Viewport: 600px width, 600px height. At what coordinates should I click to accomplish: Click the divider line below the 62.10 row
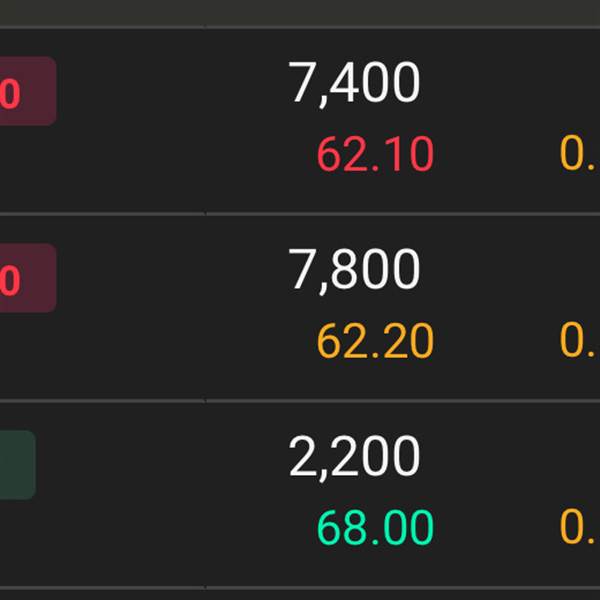point(300,214)
